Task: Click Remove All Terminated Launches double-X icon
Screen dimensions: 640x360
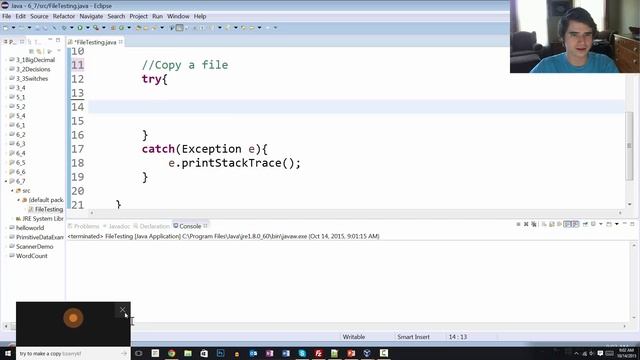Action: (x=533, y=224)
